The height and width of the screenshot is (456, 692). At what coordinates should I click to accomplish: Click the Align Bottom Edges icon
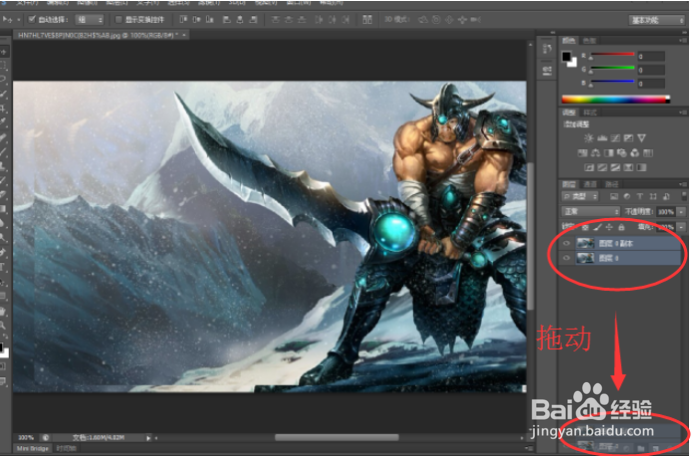pos(210,19)
